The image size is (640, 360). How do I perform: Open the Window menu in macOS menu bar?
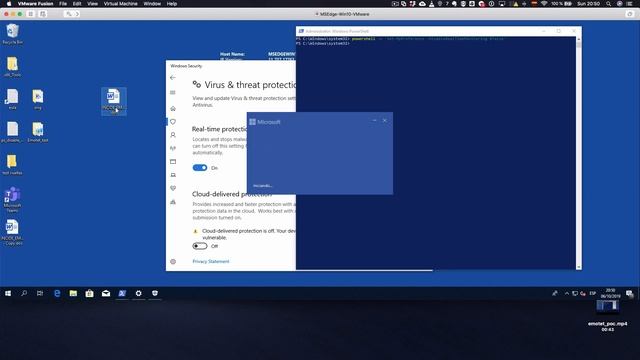152,4
